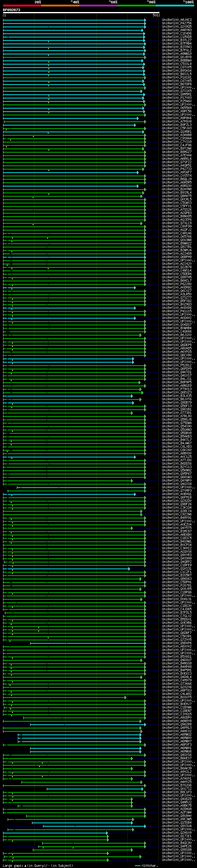197x868 pixels.
Task: Click the UniRef100_B8BBW4 label
Action: click(177, 60)
